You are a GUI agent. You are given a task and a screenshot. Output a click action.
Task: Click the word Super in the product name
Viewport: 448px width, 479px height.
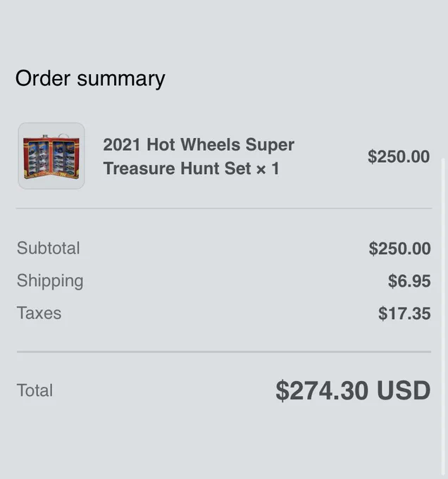click(x=270, y=145)
